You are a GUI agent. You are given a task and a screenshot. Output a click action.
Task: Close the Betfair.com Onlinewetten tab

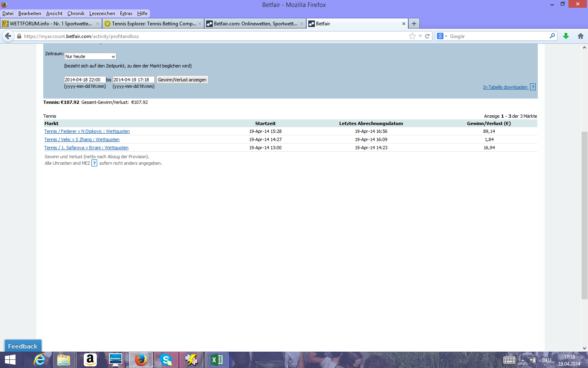[302, 24]
